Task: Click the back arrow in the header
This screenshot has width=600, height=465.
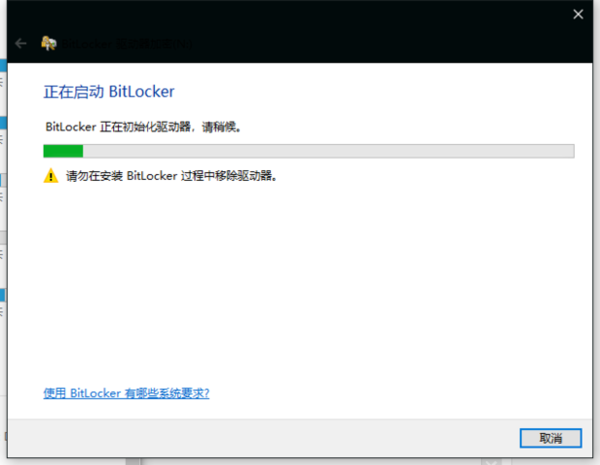Action: [21, 44]
